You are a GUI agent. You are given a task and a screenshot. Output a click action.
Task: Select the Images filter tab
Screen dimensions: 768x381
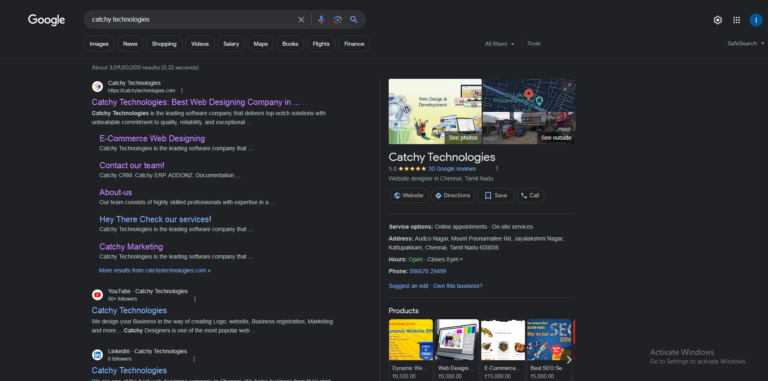point(99,44)
